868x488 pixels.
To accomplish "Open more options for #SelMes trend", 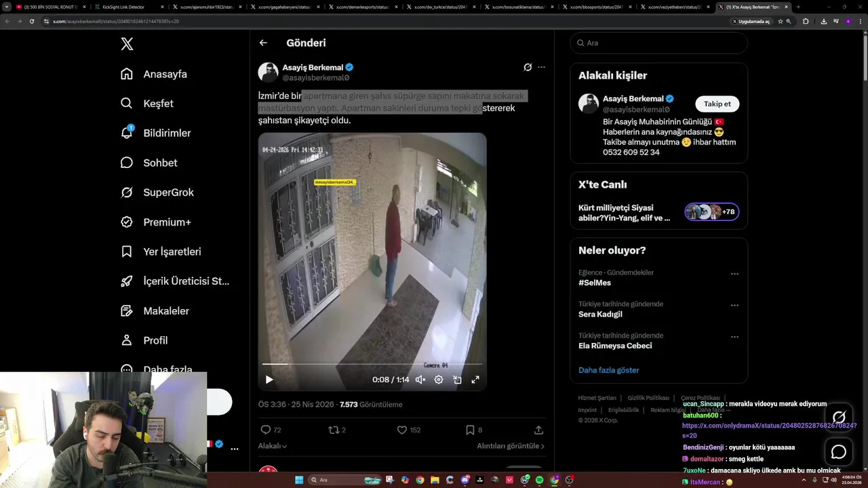I will click(734, 274).
